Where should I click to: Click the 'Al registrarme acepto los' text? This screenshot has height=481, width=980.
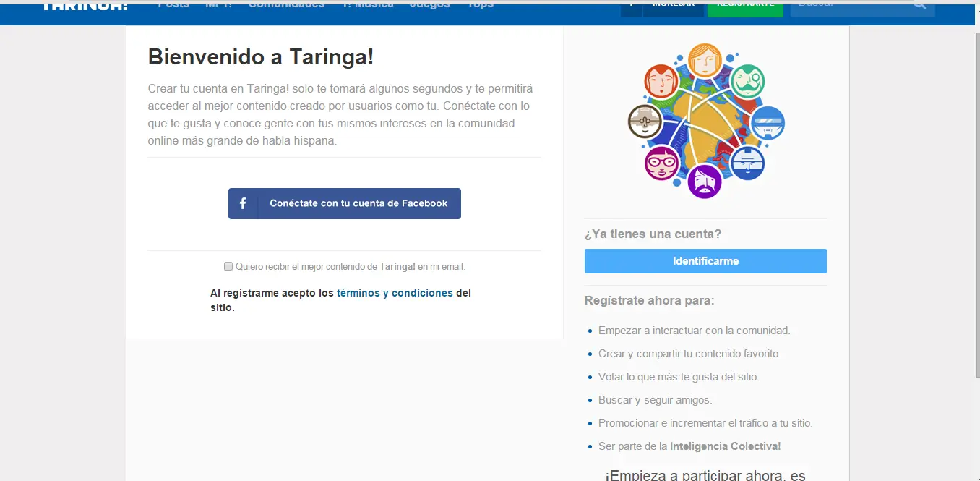coord(272,293)
